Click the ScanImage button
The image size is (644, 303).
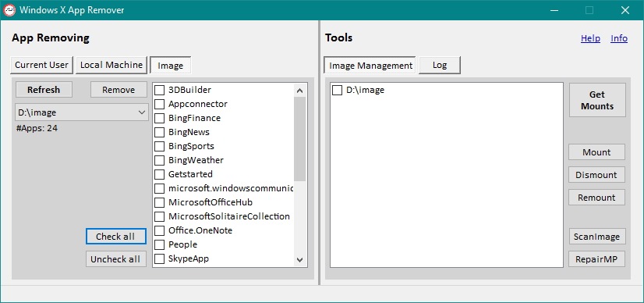coord(596,237)
